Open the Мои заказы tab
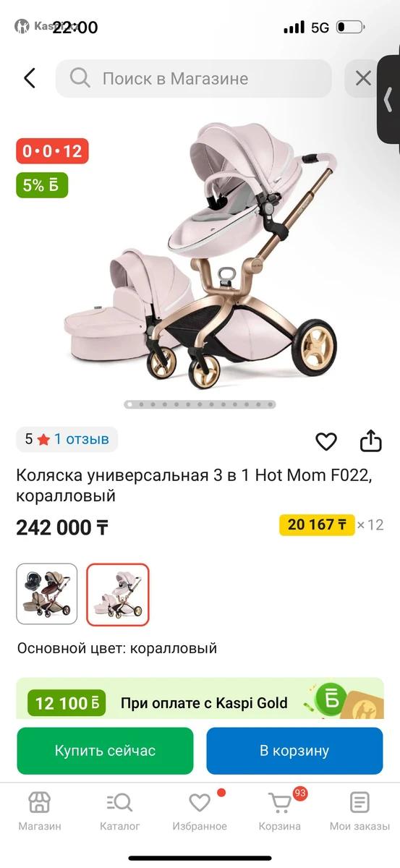Image resolution: width=400 pixels, height=868 pixels. [x=359, y=812]
